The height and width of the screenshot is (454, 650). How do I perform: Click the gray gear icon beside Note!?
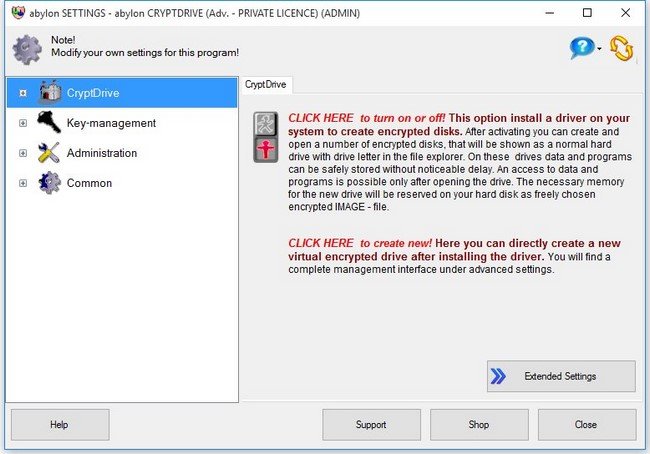point(27,50)
